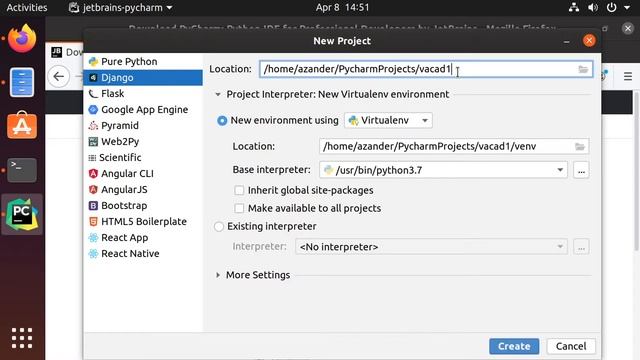Click disabled existing interpreter ellipsis button
Image resolution: width=640 pixels, height=360 pixels.
click(581, 247)
